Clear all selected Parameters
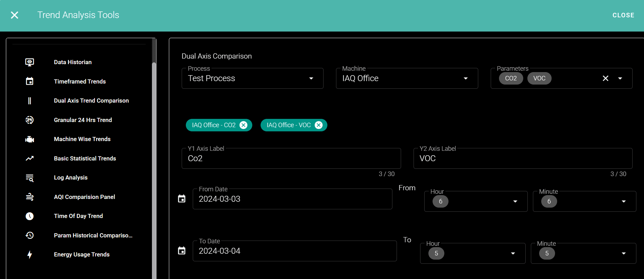This screenshot has width=644, height=279. tap(605, 78)
